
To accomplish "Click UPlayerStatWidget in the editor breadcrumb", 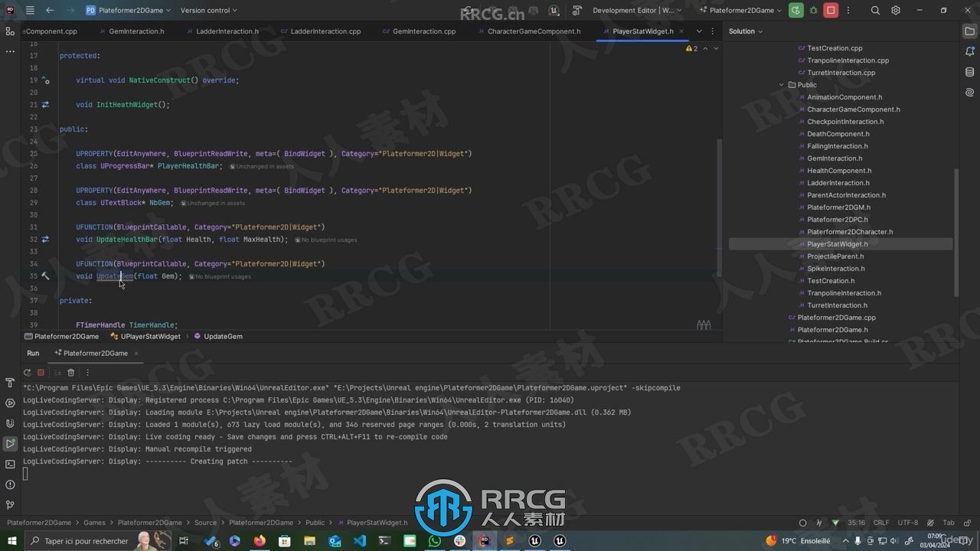I will coord(145,337).
